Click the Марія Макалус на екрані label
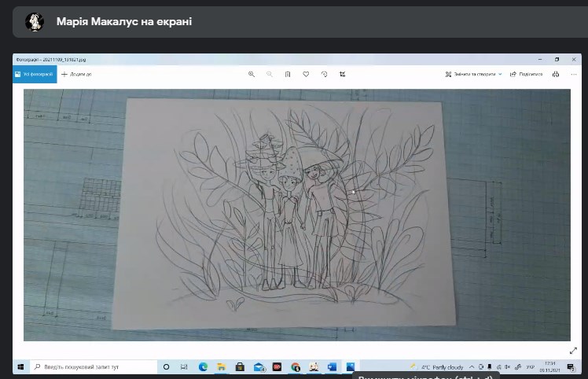Screen dimensions: 588x379 [x=124, y=21]
